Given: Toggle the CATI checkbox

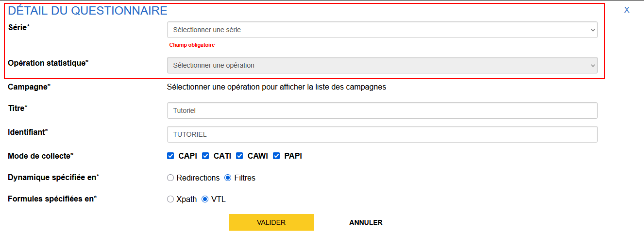Looking at the screenshot, I should (205, 156).
